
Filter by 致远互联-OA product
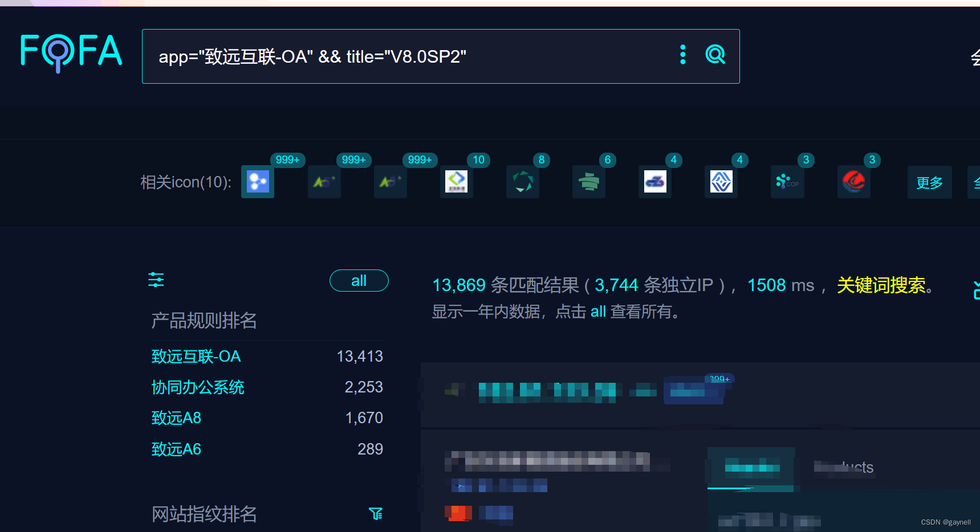point(196,357)
